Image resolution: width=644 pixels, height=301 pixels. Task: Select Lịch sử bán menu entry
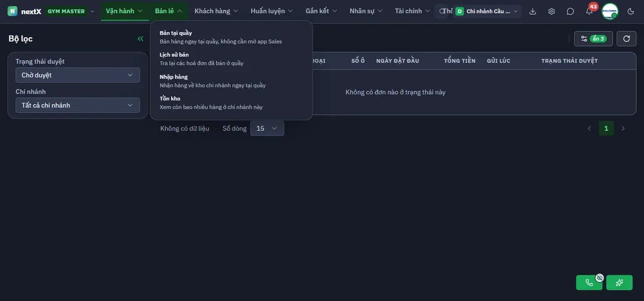[231, 59]
